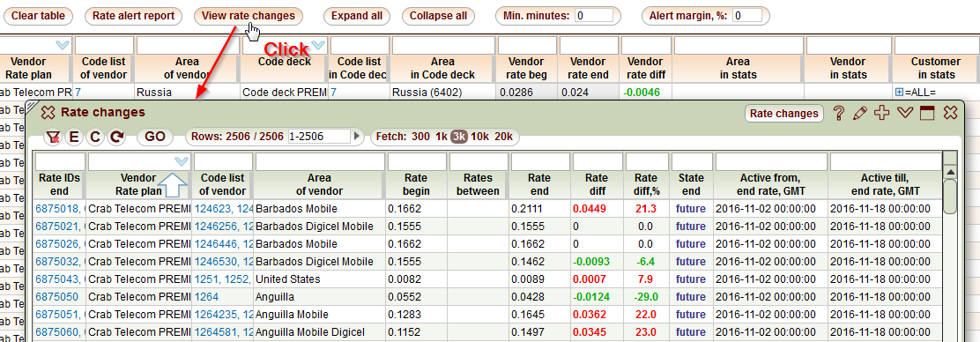Screen dimensions: 980x342
Task: Click Expand all button
Action: (356, 16)
